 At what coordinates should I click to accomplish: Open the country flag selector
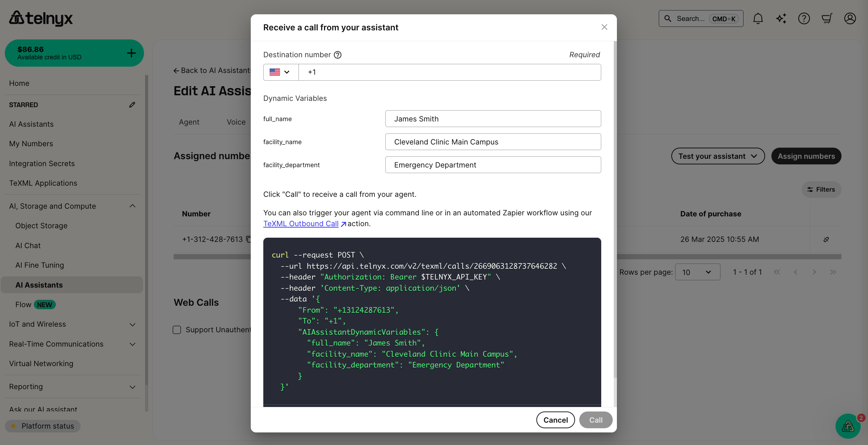click(280, 72)
